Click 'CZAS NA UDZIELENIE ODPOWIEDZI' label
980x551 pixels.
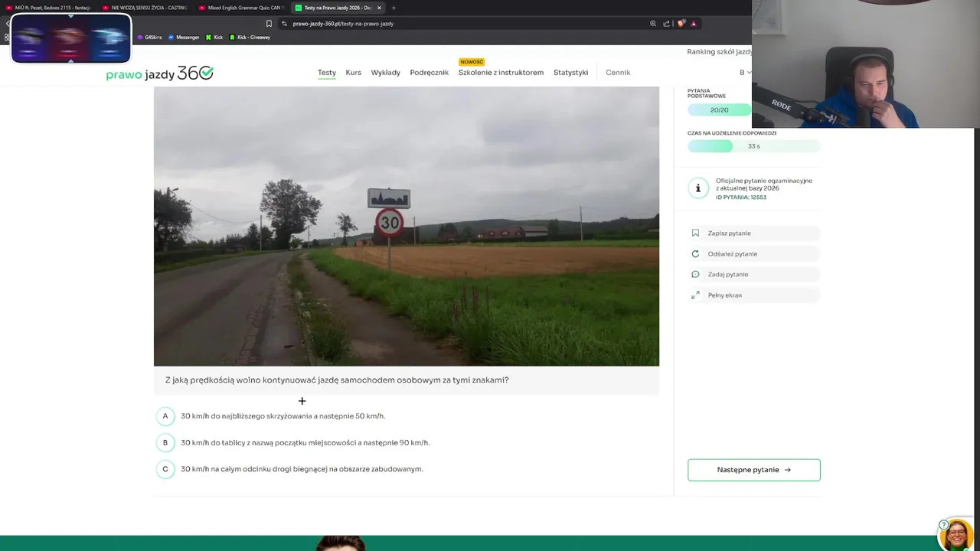(732, 133)
